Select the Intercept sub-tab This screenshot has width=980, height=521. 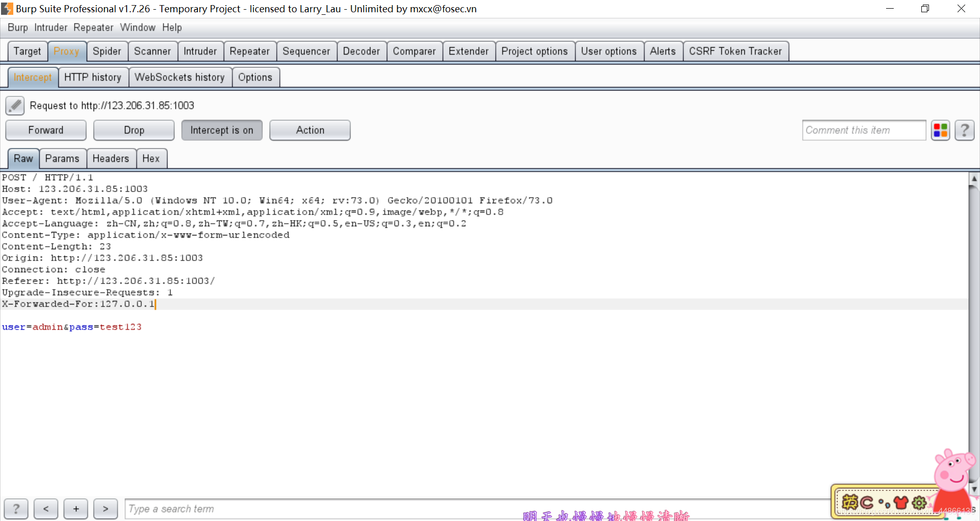[33, 77]
